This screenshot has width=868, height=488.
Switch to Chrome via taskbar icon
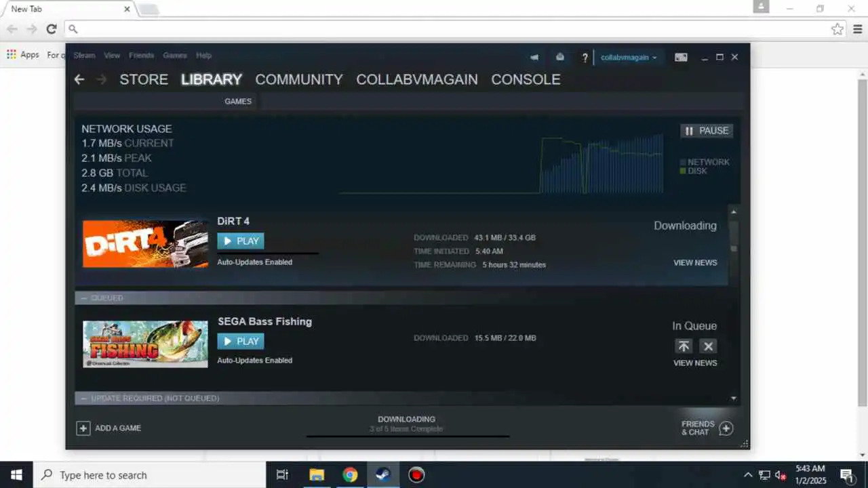(x=350, y=475)
